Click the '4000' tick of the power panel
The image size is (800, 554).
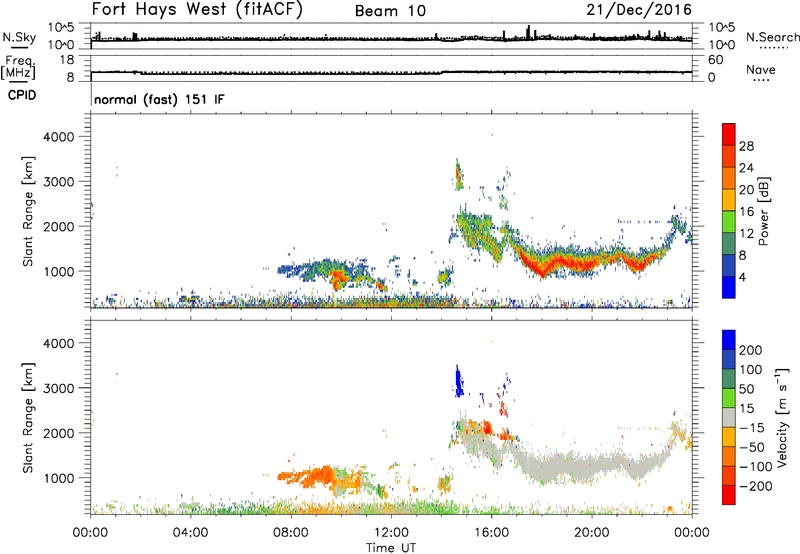click(x=59, y=137)
